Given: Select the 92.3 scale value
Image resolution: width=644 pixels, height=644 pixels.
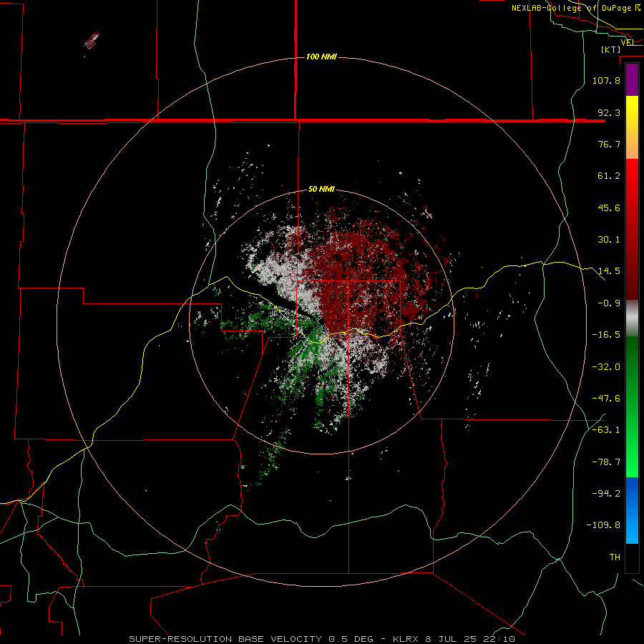Looking at the screenshot, I should coord(609,112).
